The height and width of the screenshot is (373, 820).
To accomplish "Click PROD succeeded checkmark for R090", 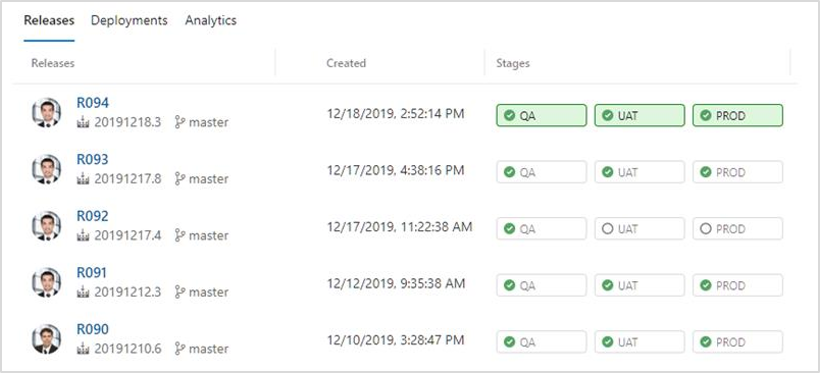I will click(x=706, y=342).
